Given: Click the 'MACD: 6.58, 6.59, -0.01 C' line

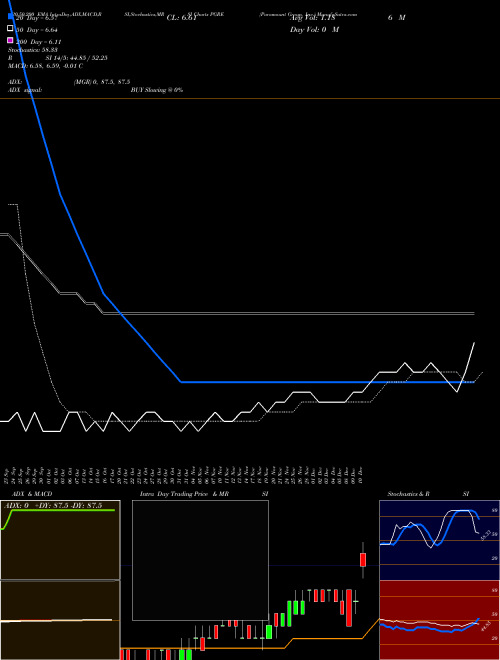Looking at the screenshot, I should [45, 66].
